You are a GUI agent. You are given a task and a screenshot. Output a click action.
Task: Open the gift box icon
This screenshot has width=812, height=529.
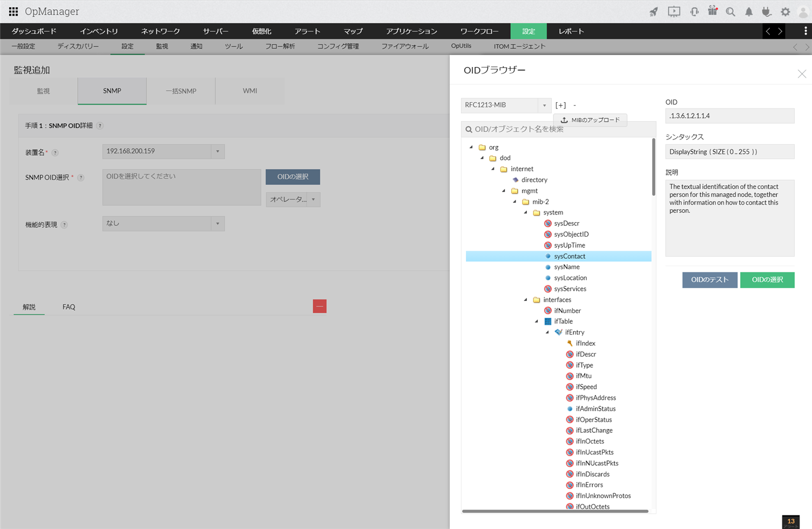click(713, 11)
